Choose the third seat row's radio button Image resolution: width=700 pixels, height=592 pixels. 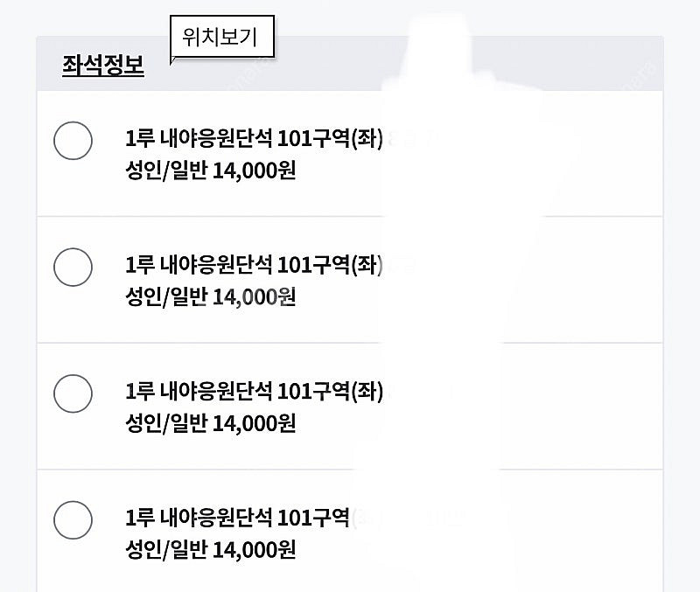[73, 394]
